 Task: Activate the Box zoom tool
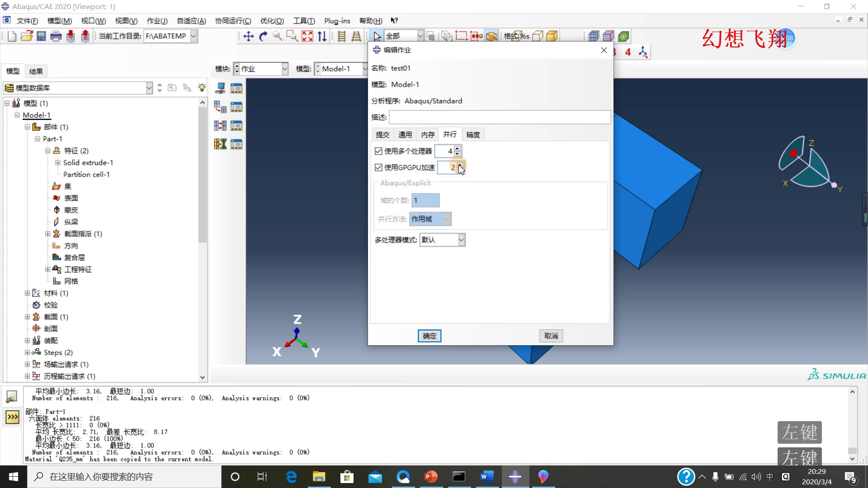[x=292, y=36]
